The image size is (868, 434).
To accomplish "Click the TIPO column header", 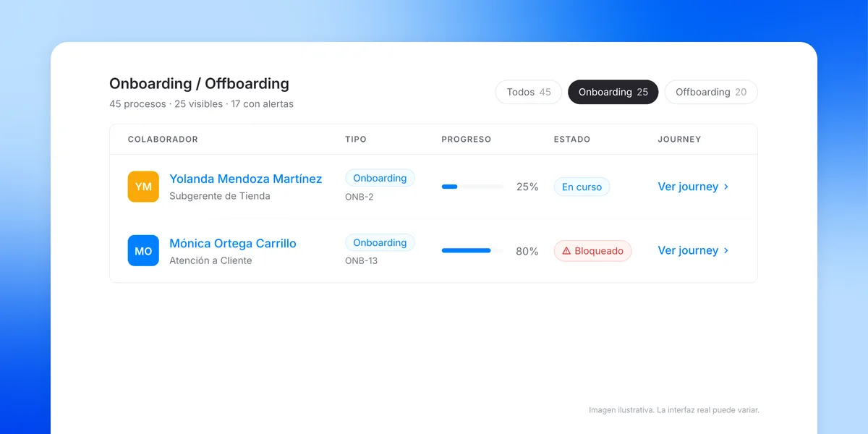I will point(356,139).
